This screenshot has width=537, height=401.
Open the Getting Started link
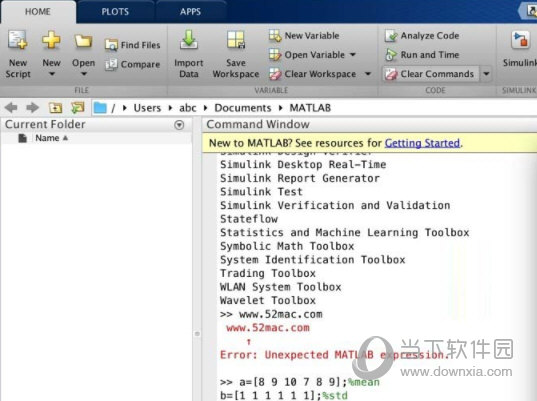(422, 143)
